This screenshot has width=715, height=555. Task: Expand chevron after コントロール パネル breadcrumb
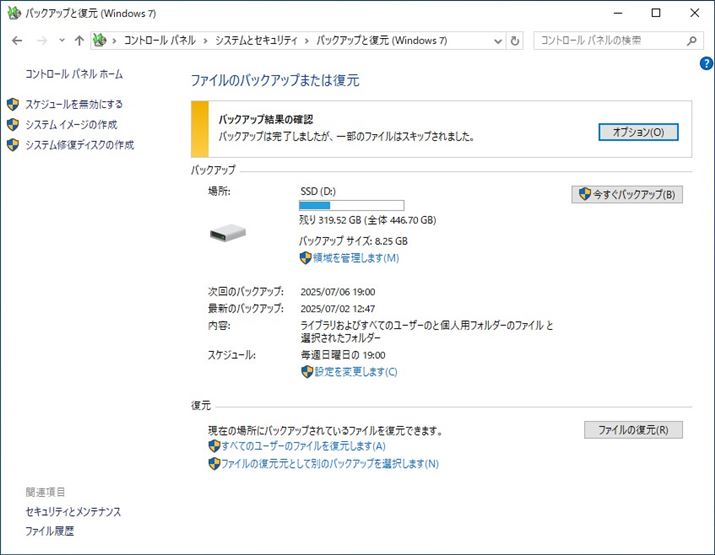coord(206,41)
